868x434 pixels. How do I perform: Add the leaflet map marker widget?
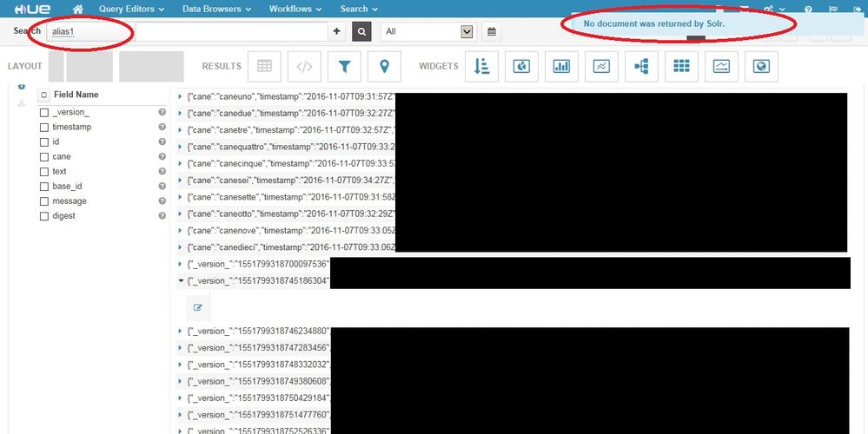click(384, 66)
